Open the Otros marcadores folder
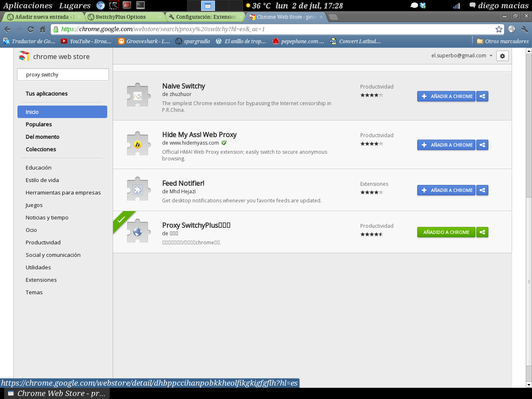Image resolution: width=532 pixels, height=399 pixels. pos(503,41)
